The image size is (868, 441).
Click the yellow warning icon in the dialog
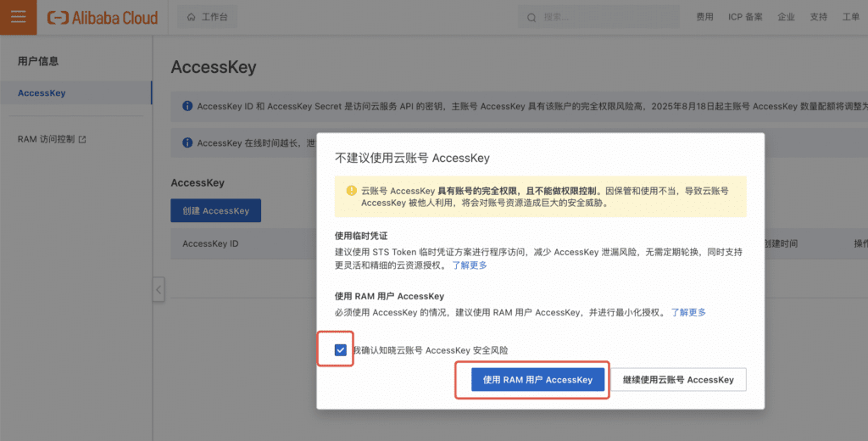(x=350, y=191)
